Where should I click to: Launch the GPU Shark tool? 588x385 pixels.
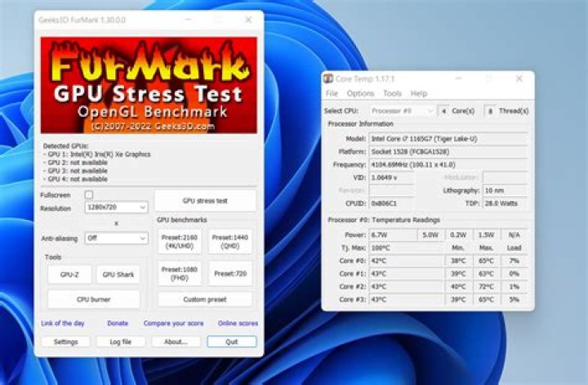pos(118,275)
